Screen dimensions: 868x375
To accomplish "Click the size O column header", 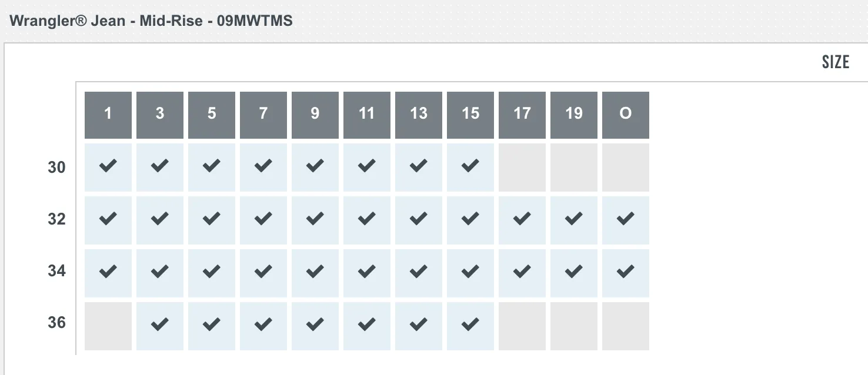I will [626, 115].
